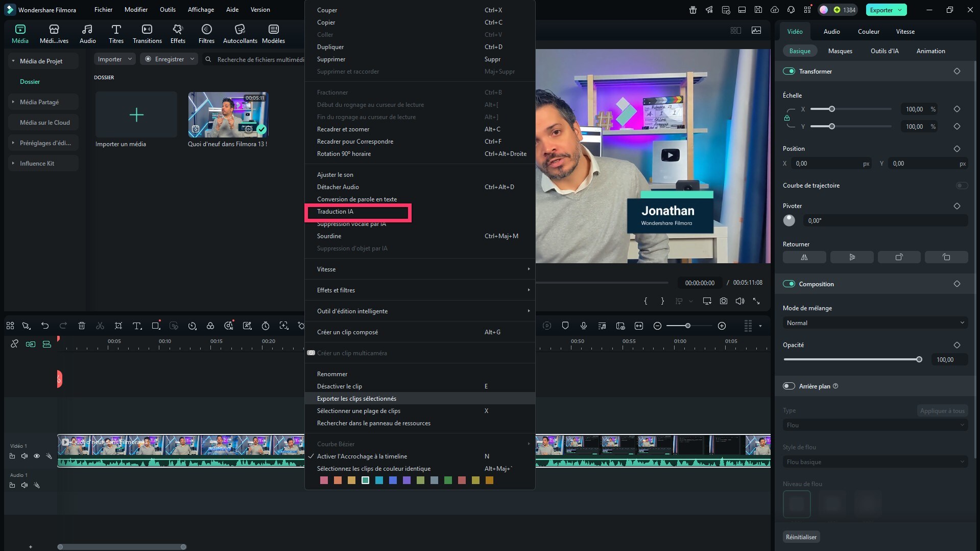Pick the blue clip color swatch
The width and height of the screenshot is (980, 551).
393,480
